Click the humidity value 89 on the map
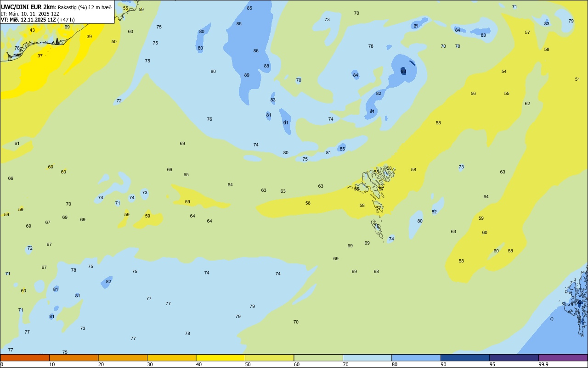The width and height of the screenshot is (588, 368). click(247, 75)
